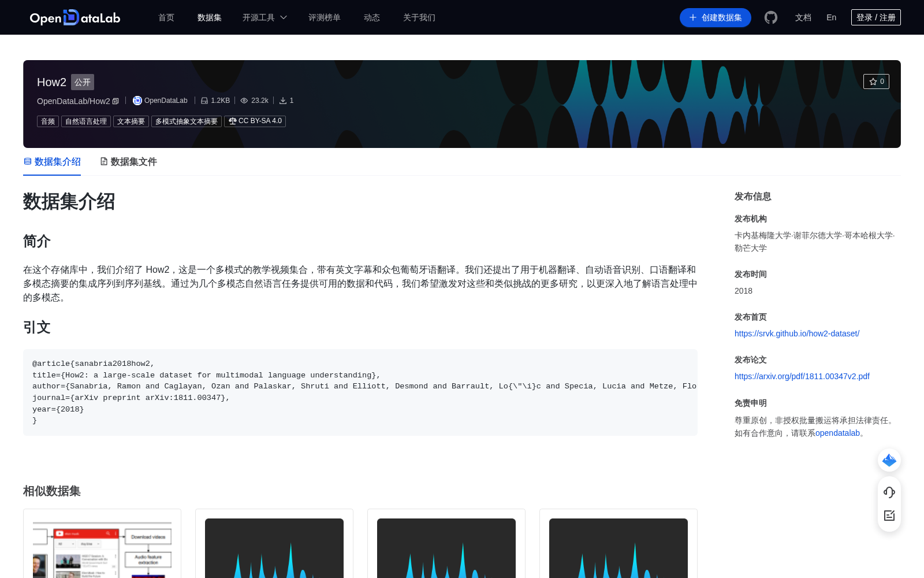Open the feedback edit icon

[x=889, y=516]
